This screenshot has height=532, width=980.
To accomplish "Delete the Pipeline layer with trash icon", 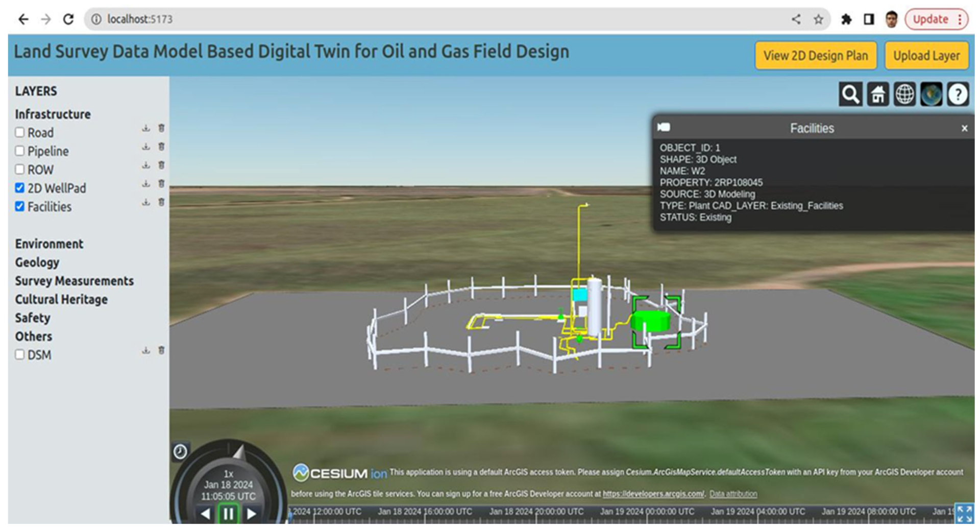I will pyautogui.click(x=161, y=147).
